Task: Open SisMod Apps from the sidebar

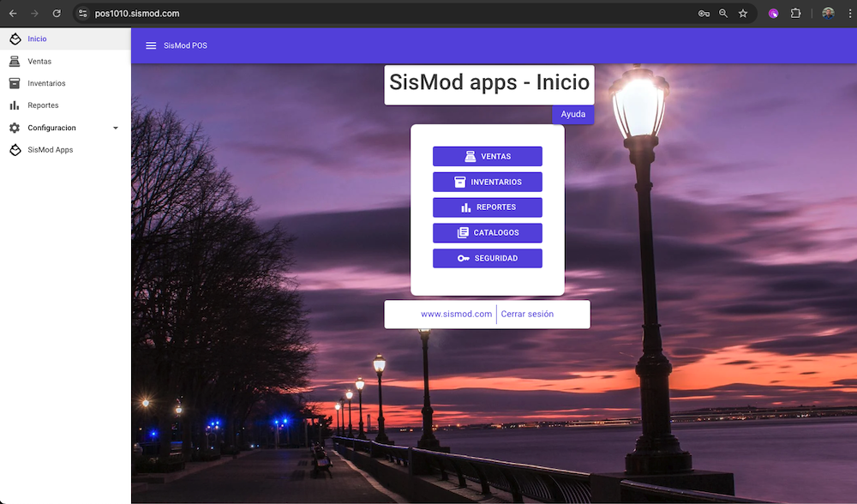Action: click(x=66, y=150)
